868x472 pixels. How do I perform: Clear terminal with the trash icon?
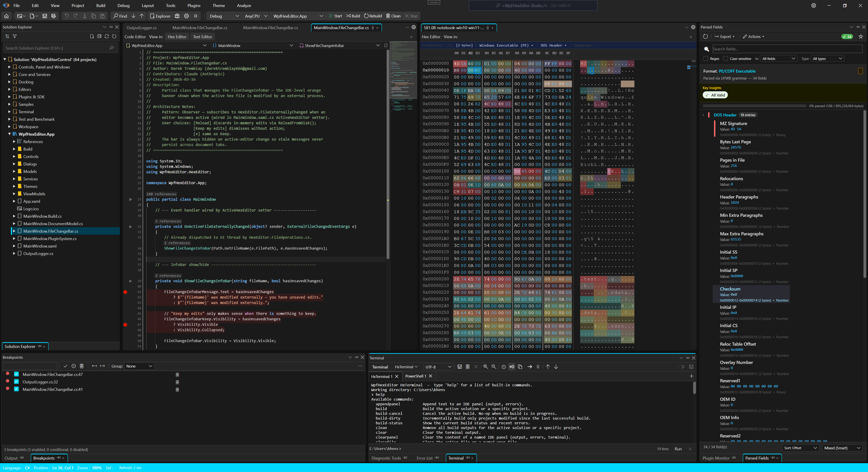(x=467, y=367)
